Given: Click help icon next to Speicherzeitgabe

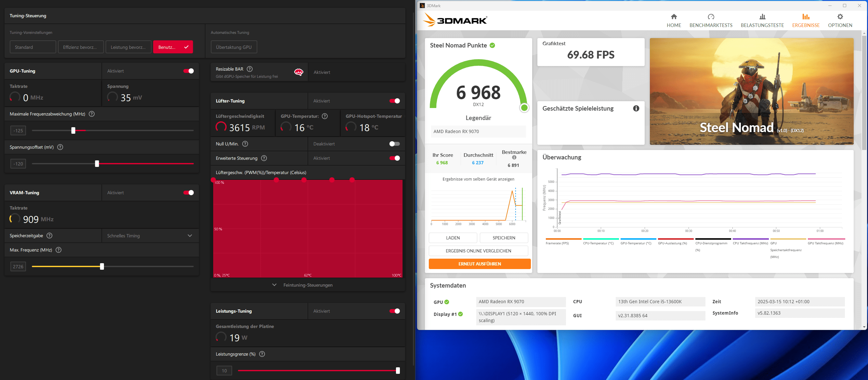Looking at the screenshot, I should tap(49, 236).
